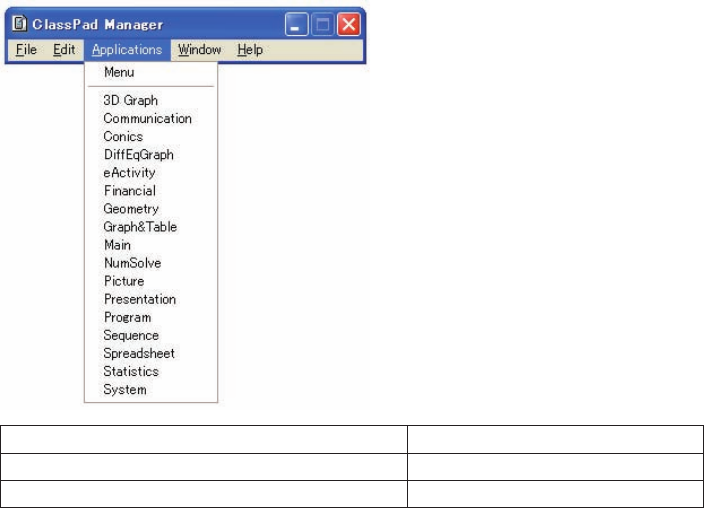Choose the Picture application

coord(151,281)
